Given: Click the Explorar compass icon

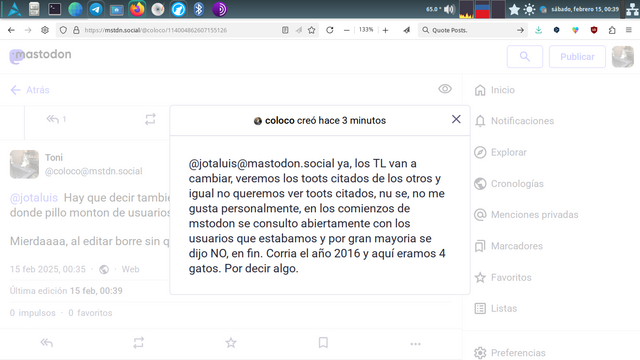Looking at the screenshot, I should (480, 152).
